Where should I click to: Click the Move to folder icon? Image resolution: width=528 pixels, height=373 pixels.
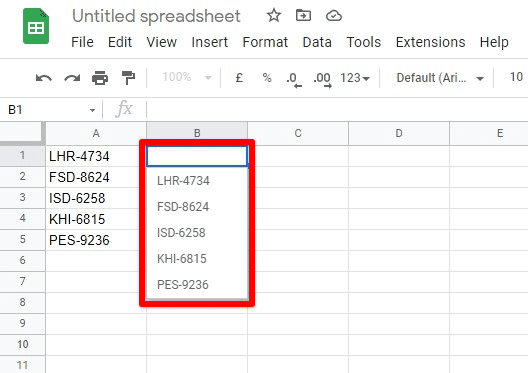click(x=303, y=15)
